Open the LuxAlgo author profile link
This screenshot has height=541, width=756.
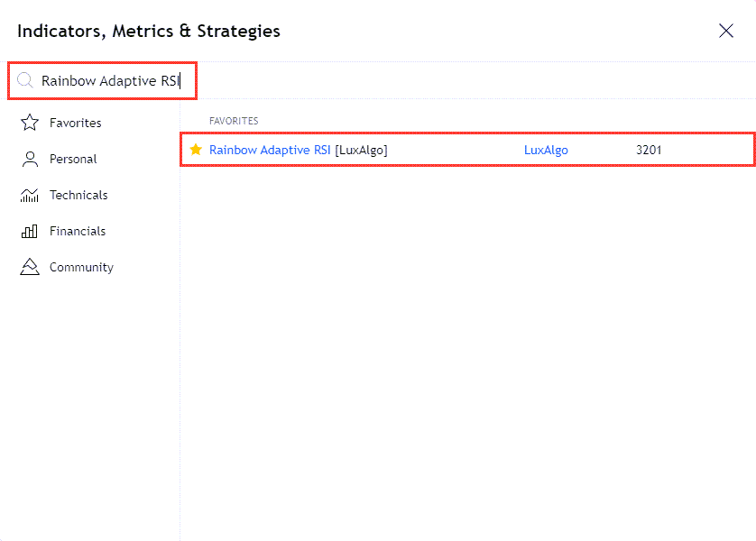click(x=546, y=150)
